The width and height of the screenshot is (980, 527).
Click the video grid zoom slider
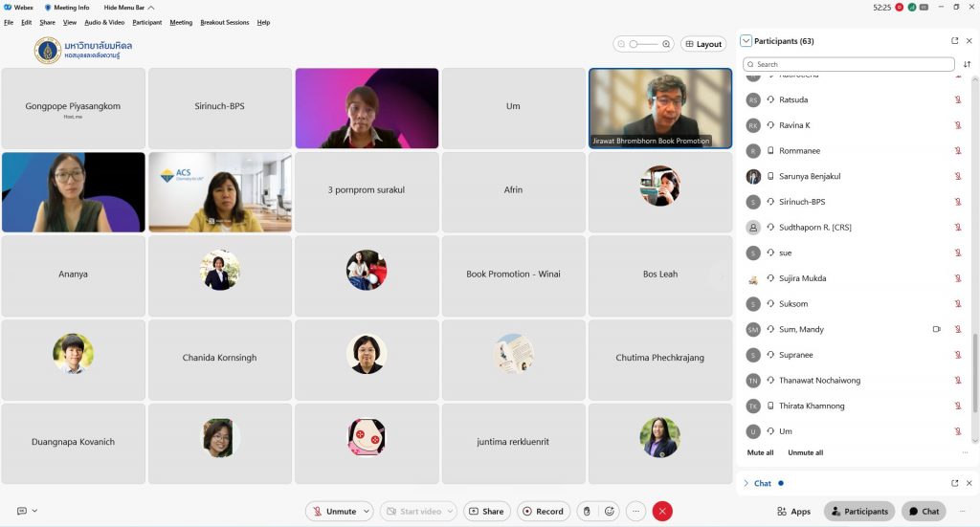[x=643, y=44]
